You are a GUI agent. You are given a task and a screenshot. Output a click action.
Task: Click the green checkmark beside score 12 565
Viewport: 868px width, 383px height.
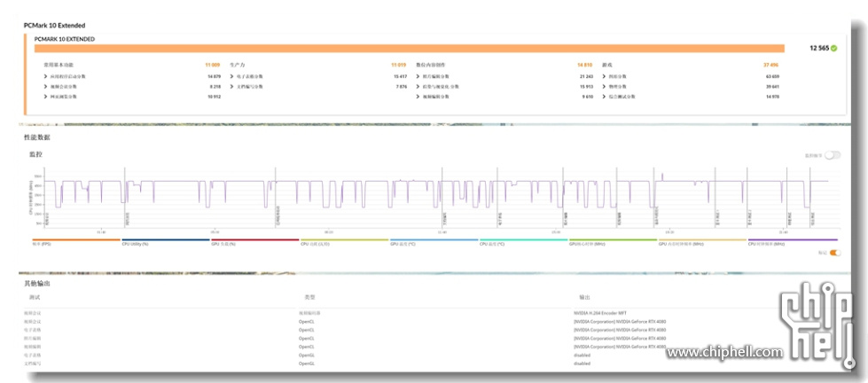tap(834, 48)
